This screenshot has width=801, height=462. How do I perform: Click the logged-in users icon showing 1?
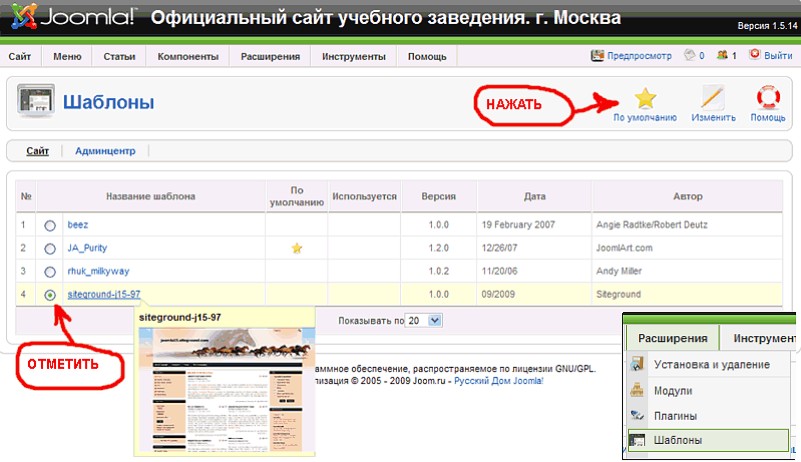(722, 55)
